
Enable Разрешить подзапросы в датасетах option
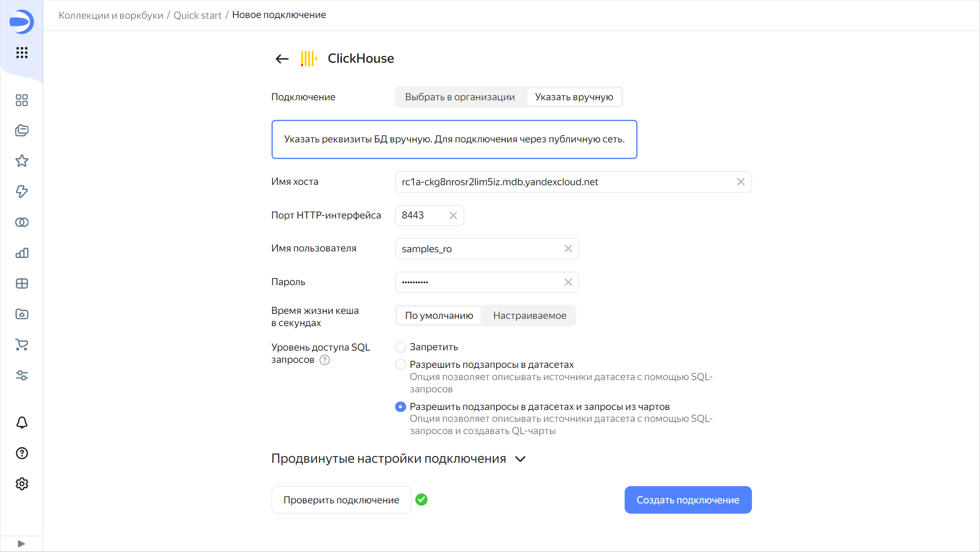(x=400, y=364)
